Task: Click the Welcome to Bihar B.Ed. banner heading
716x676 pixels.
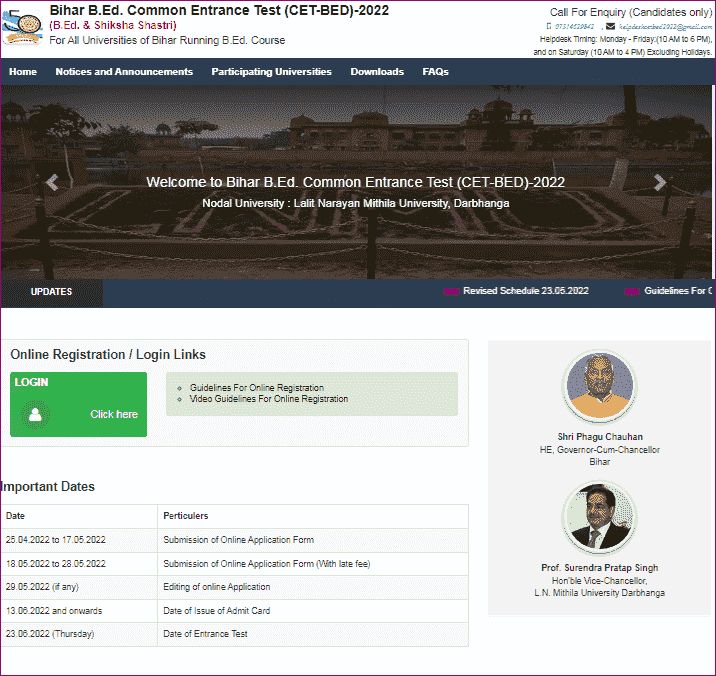Action: 356,182
